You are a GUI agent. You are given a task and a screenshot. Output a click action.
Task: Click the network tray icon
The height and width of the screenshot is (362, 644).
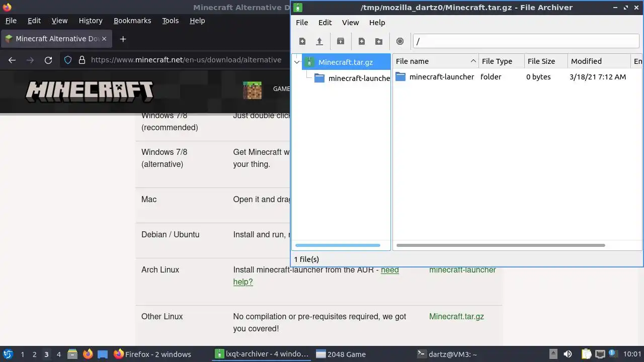600,354
